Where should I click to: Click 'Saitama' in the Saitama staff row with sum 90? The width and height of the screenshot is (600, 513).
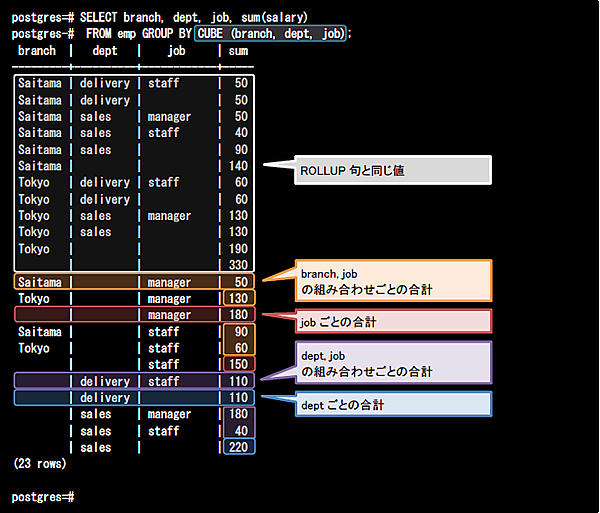tap(40, 332)
